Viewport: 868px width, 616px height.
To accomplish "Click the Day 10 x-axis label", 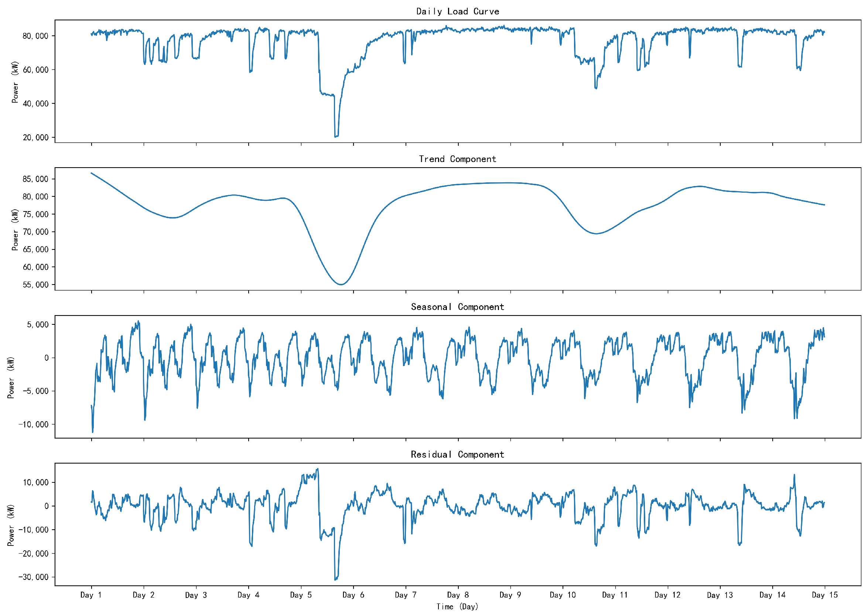I will click(563, 595).
